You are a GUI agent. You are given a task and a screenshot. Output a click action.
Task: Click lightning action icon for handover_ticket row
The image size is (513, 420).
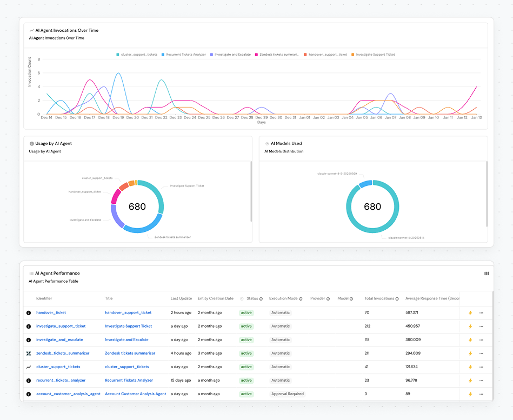470,313
